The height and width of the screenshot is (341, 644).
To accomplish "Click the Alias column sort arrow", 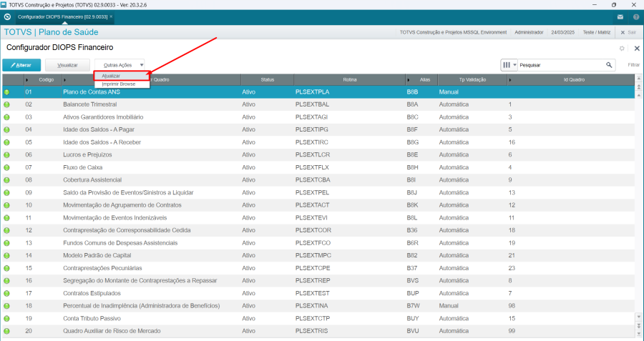I will pyautogui.click(x=409, y=79).
